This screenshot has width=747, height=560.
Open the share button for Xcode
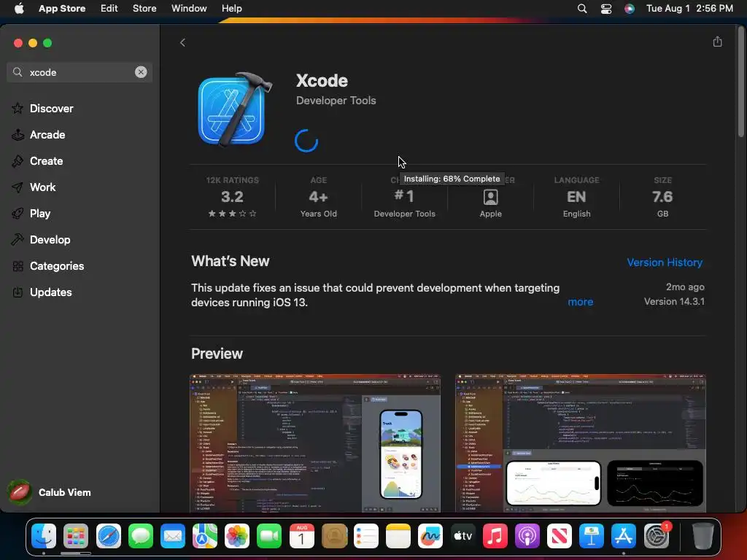pos(718,42)
